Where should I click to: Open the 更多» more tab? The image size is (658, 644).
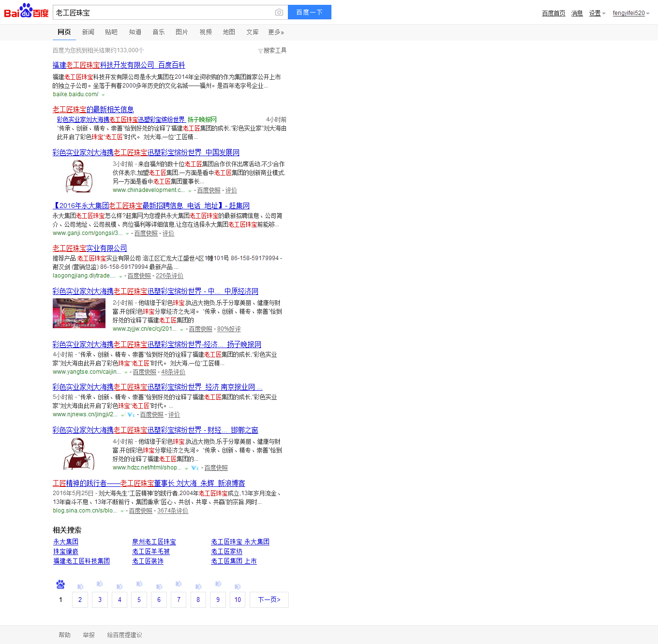(x=276, y=32)
